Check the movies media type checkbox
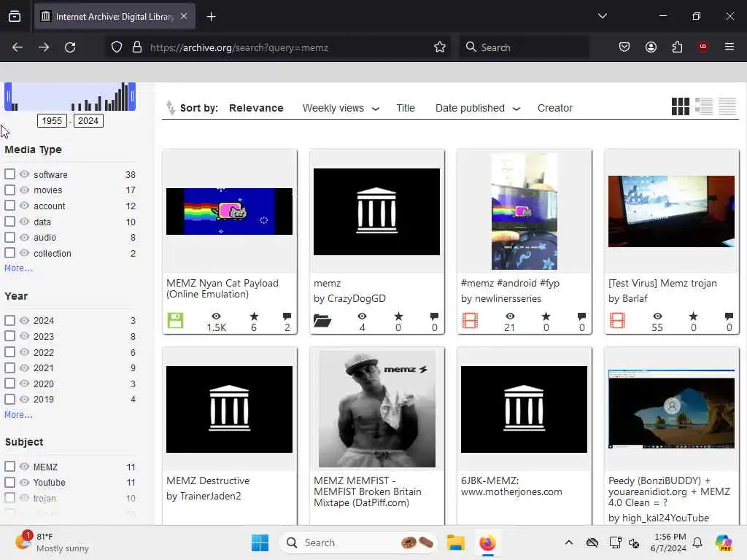This screenshot has height=560, width=747. tap(9, 190)
